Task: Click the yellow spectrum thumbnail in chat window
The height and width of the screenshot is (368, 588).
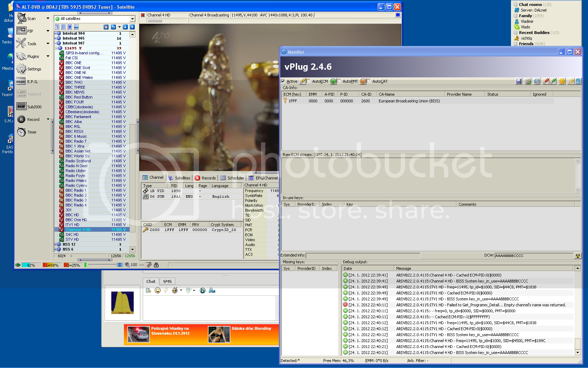Action: 122,303
